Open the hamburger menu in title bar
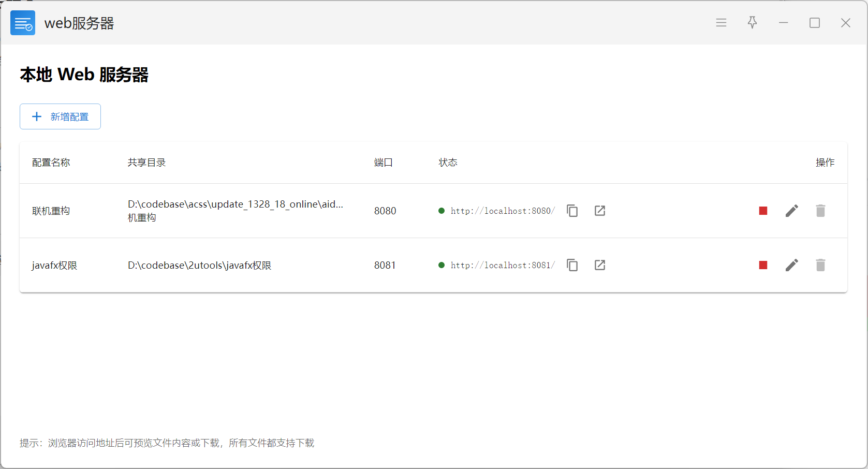 721,23
